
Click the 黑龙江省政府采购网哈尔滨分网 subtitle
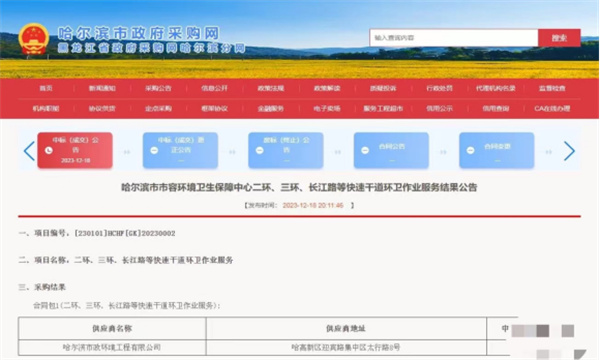(152, 48)
